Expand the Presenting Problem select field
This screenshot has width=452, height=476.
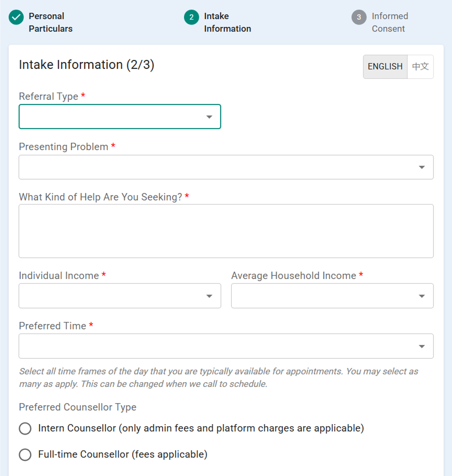tap(217, 167)
